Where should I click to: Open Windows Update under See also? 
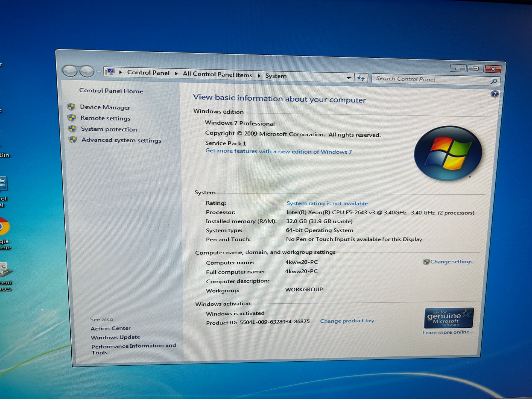(115, 337)
